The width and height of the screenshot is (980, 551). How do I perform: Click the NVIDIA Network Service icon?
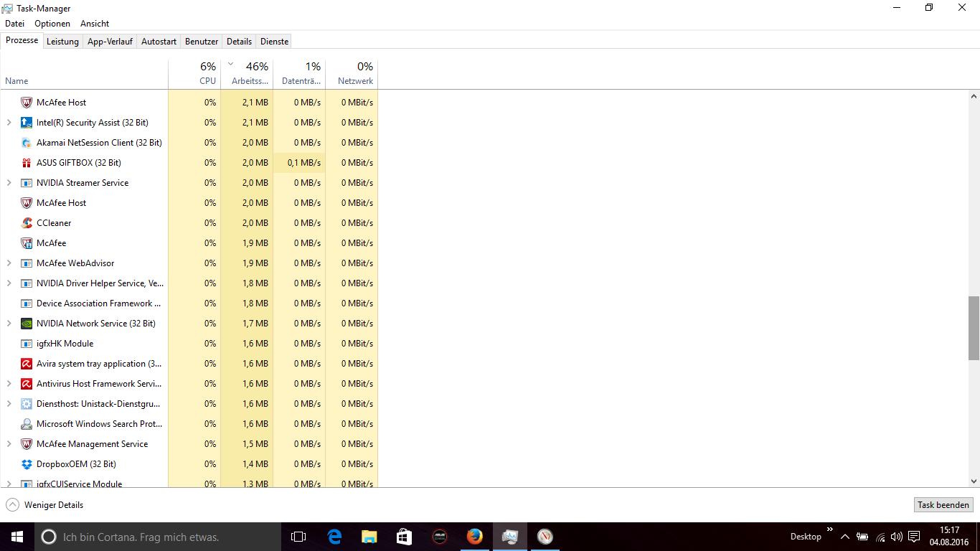point(27,324)
